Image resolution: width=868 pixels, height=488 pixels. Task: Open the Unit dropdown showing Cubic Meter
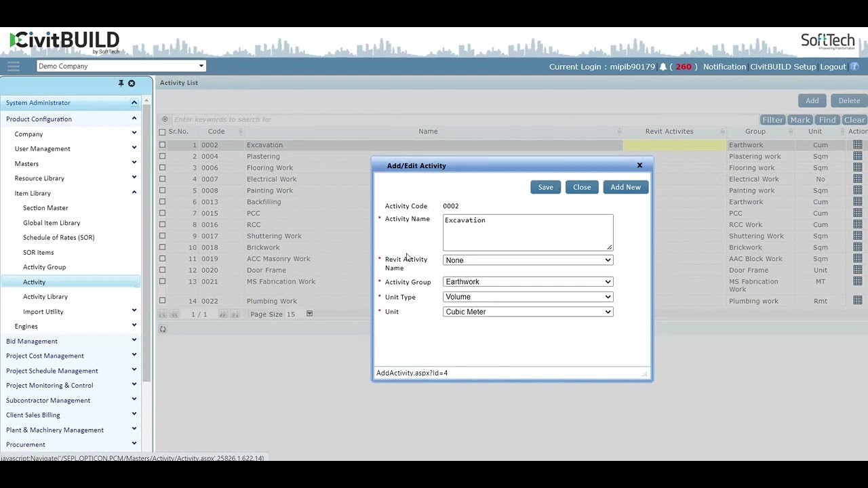click(x=528, y=312)
